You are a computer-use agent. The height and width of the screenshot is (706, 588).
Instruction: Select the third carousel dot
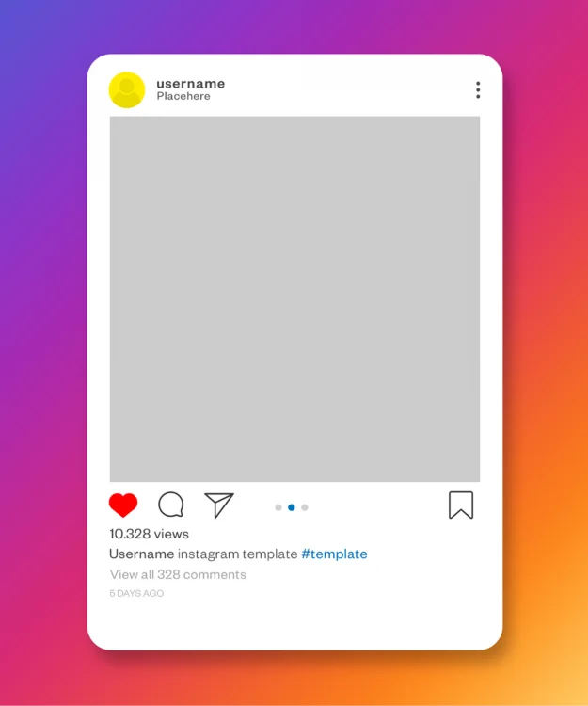305,507
